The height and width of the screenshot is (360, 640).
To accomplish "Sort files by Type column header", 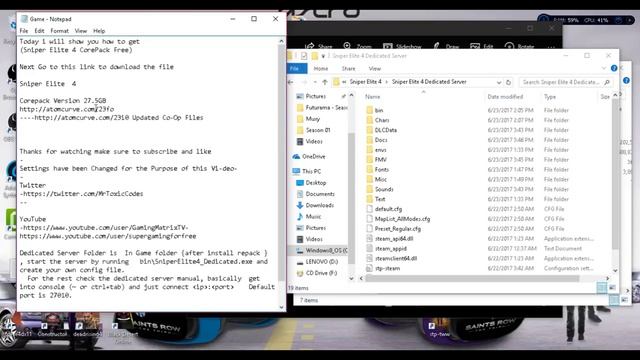I will pos(549,97).
